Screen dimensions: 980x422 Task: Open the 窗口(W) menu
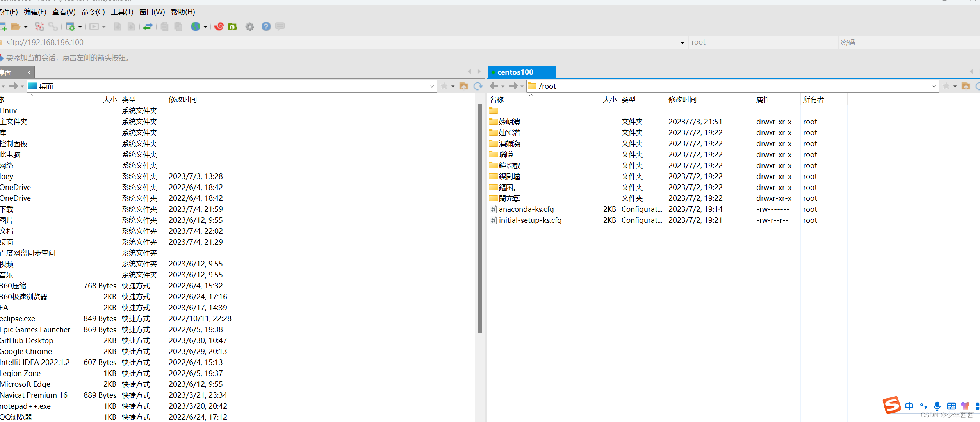pyautogui.click(x=152, y=12)
